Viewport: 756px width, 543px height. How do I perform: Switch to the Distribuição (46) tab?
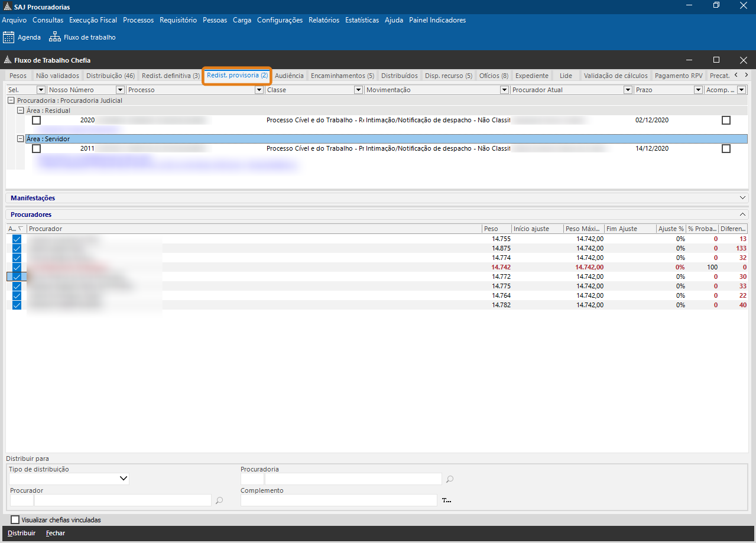[x=111, y=76]
